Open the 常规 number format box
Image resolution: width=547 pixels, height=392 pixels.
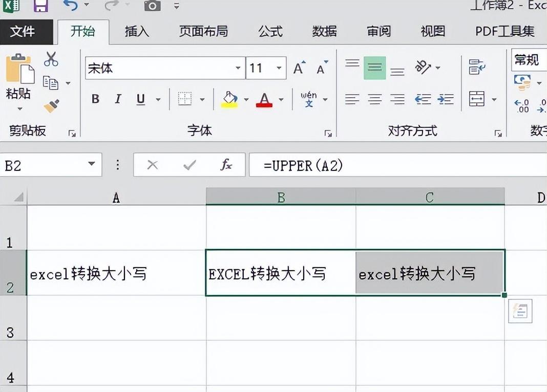click(529, 59)
